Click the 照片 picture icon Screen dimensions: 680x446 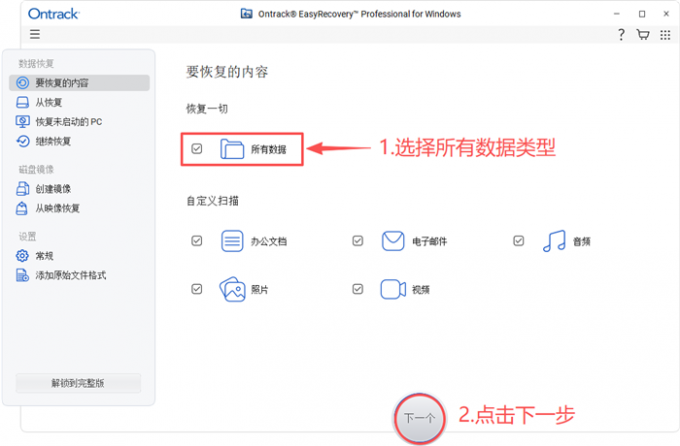[232, 289]
